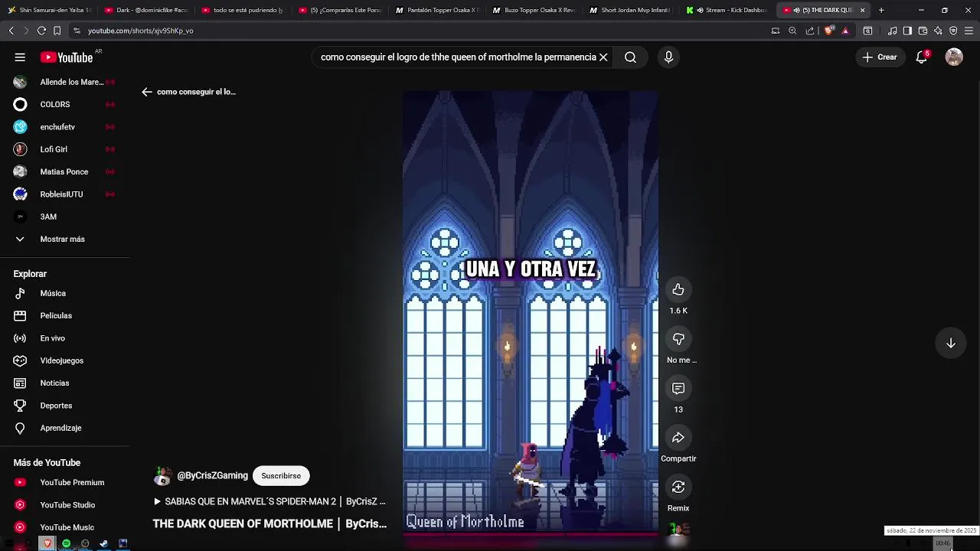Screen dimensions: 980x551
Task: Go back using the search results arrow
Action: pos(147,92)
